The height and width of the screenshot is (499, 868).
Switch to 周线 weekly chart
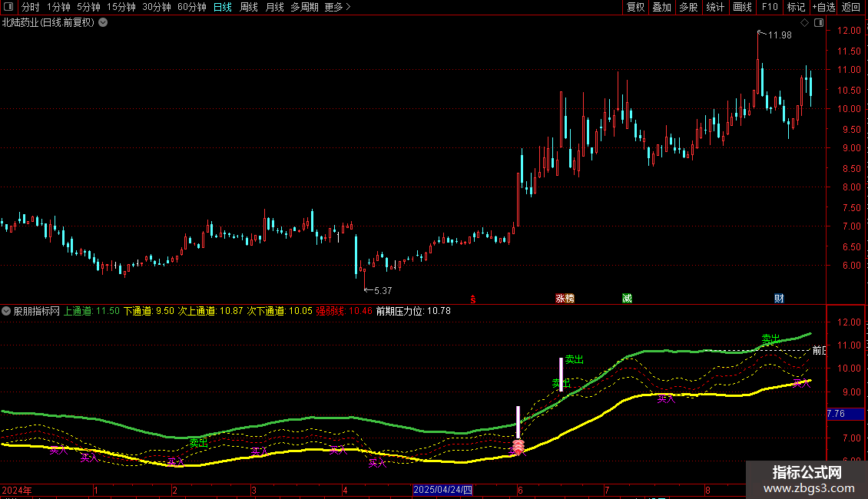tap(249, 7)
